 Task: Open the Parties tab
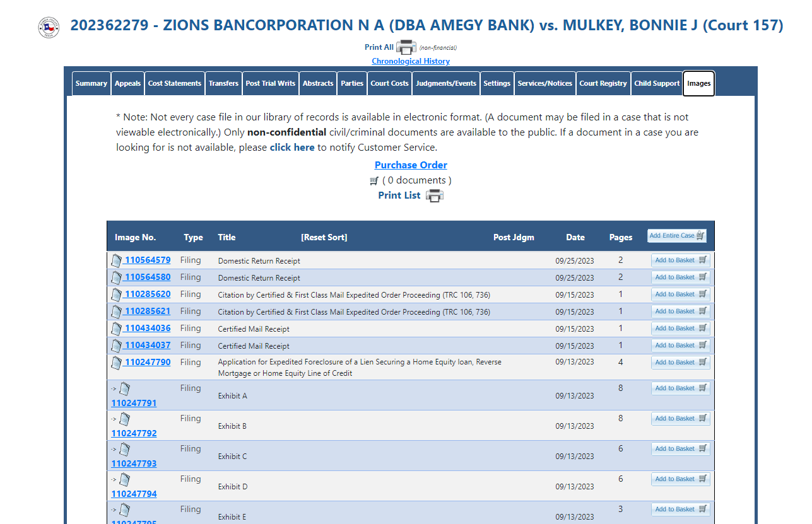(x=352, y=83)
